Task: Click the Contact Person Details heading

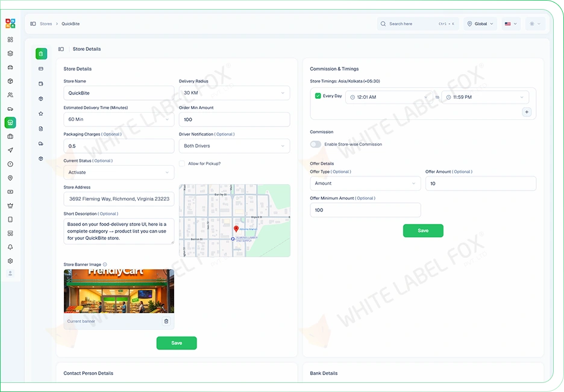Action: pos(89,373)
